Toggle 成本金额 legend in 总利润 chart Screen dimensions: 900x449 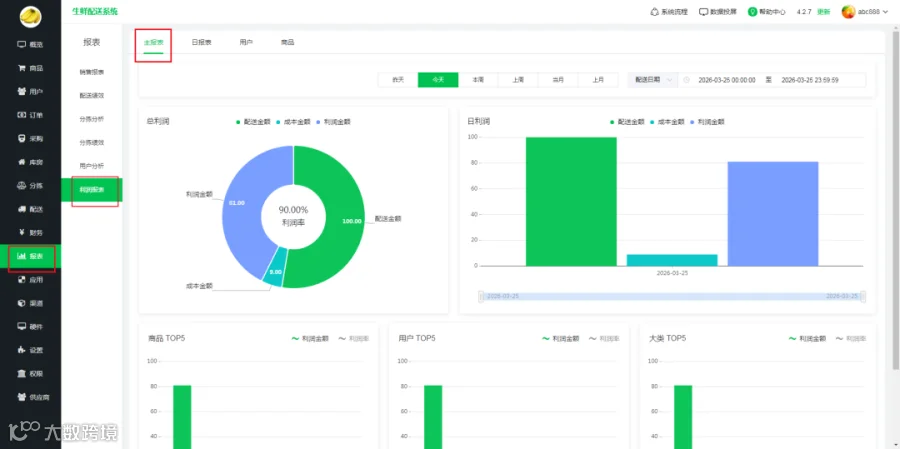(x=293, y=122)
